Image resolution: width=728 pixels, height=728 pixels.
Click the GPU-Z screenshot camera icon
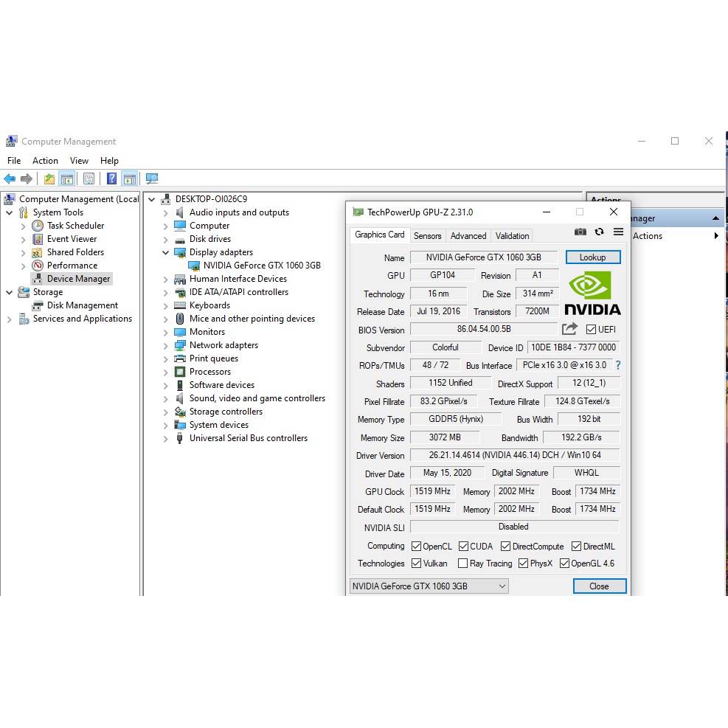click(580, 232)
